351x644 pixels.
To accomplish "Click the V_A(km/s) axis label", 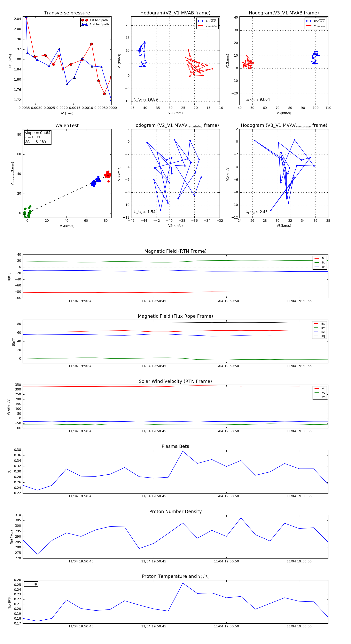I will point(67,226).
